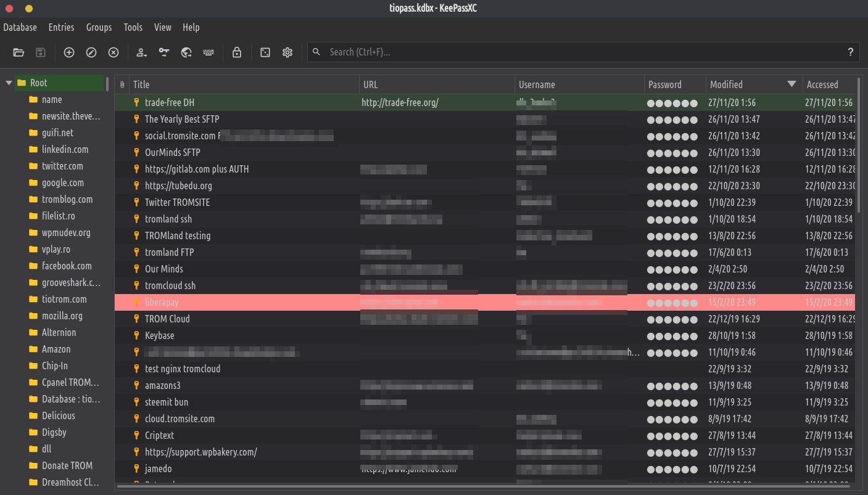Copy password to clipboard via the key toolbar icon

164,52
